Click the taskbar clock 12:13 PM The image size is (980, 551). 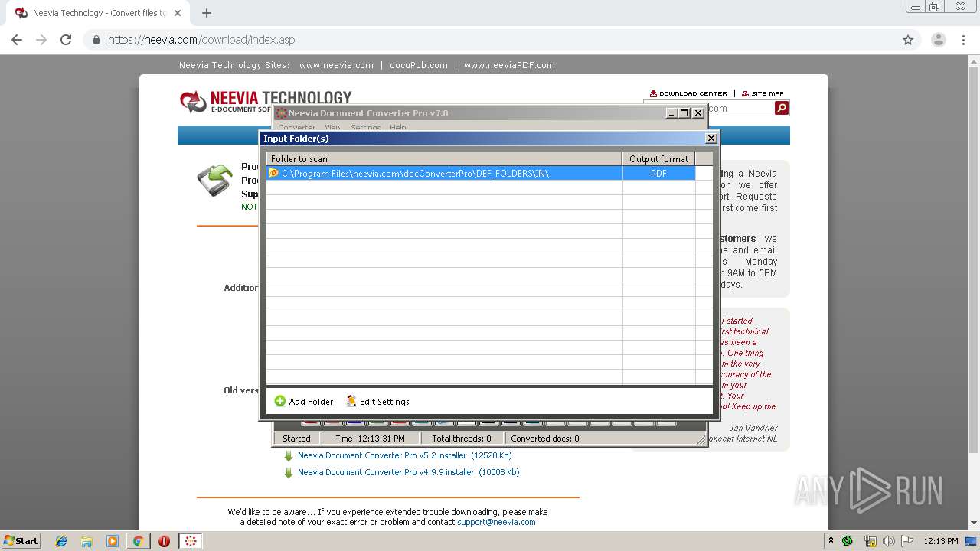tap(941, 541)
